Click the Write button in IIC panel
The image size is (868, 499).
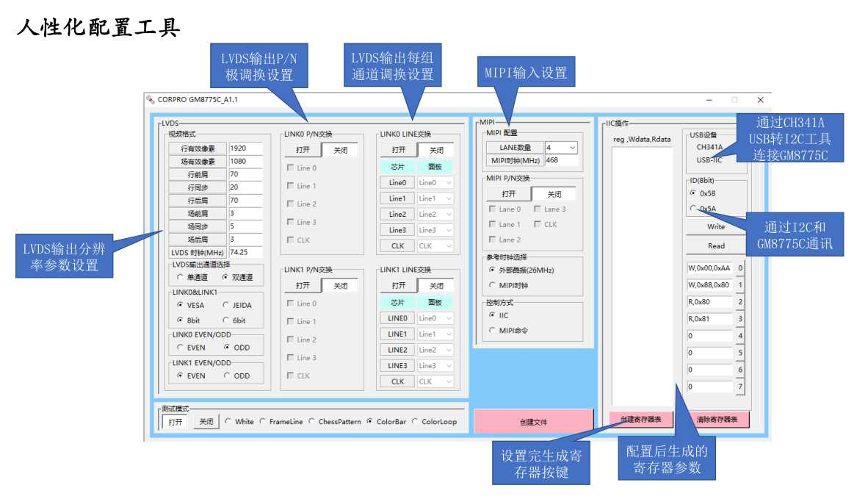pos(715,227)
